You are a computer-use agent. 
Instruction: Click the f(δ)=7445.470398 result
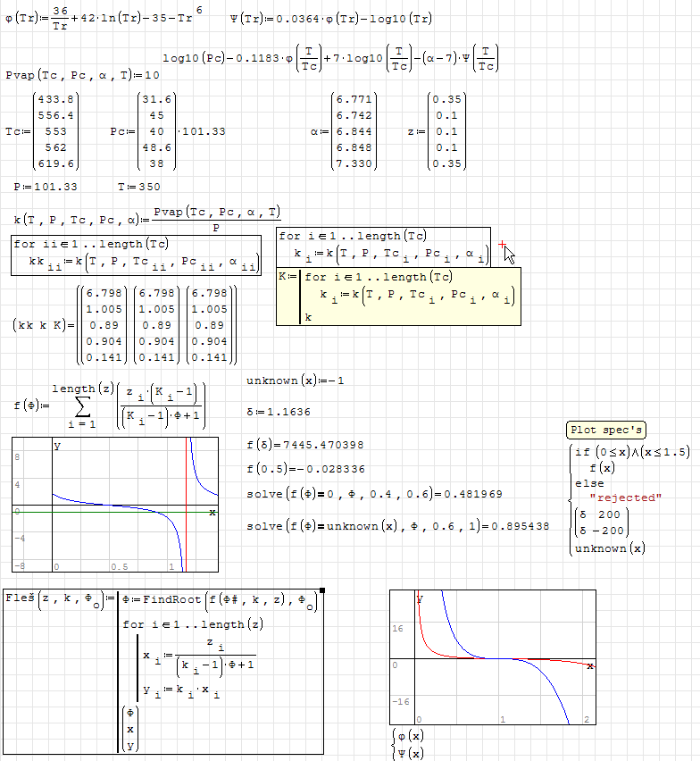coord(304,444)
